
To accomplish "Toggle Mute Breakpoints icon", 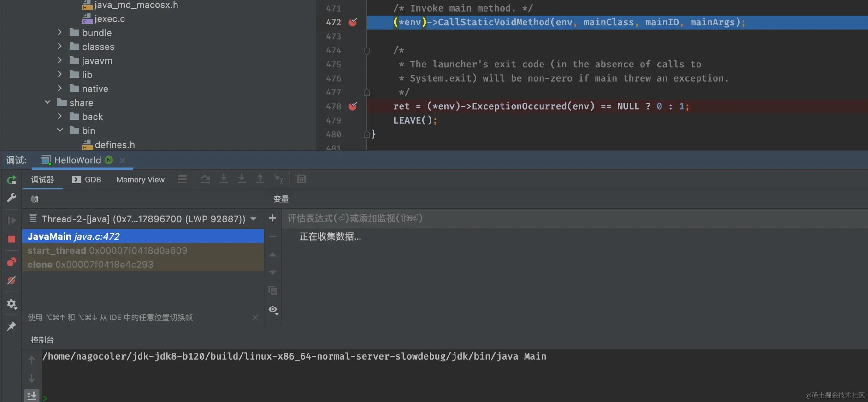I will pos(12,280).
